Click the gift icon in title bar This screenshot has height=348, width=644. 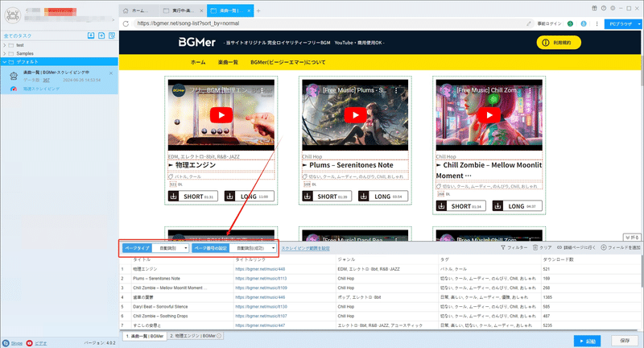(594, 8)
